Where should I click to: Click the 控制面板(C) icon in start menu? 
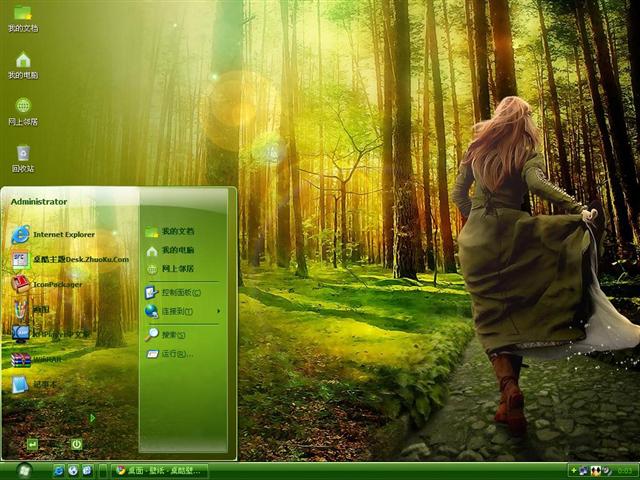pyautogui.click(x=151, y=292)
